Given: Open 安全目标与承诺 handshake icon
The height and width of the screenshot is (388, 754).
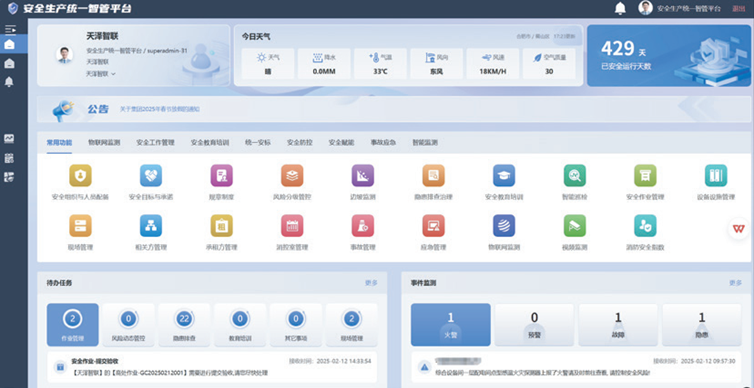Looking at the screenshot, I should point(151,175).
